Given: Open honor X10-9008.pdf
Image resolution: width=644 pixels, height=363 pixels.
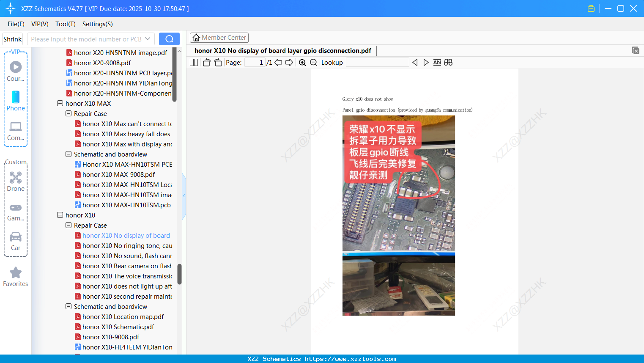Looking at the screenshot, I should pos(107,337).
